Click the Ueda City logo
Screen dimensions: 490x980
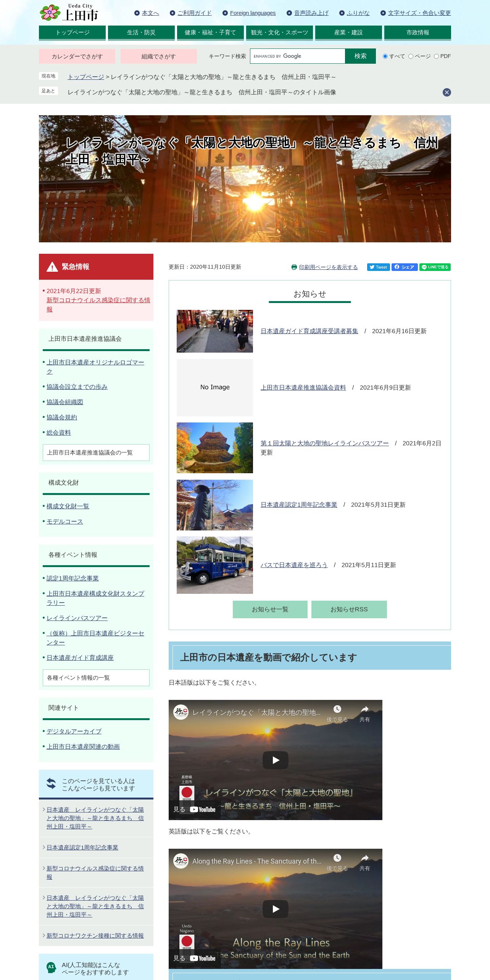point(69,13)
